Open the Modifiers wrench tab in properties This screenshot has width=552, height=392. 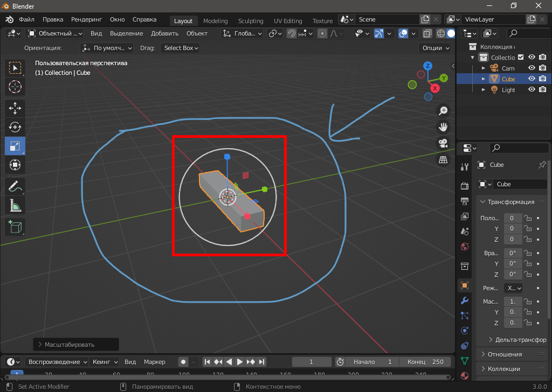pos(465,300)
